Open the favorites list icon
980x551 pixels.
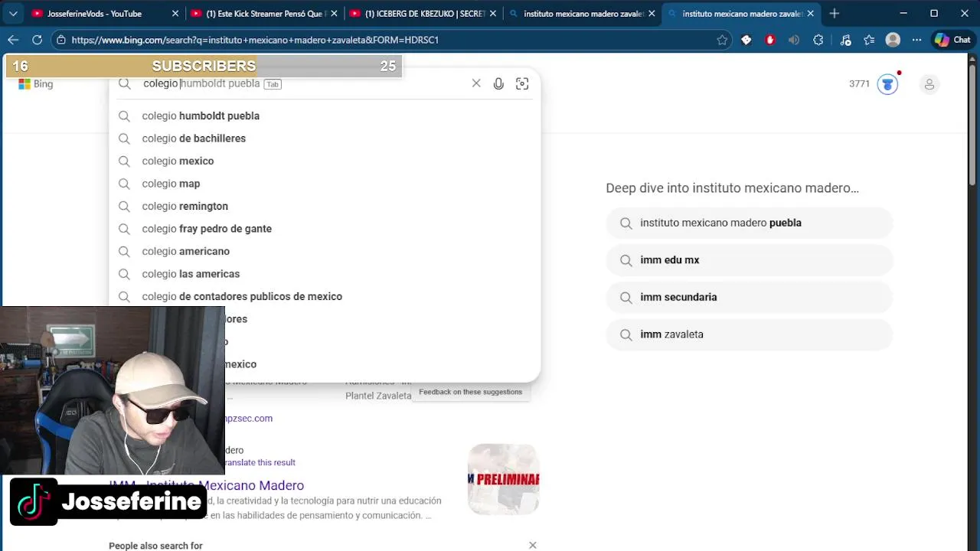[869, 40]
